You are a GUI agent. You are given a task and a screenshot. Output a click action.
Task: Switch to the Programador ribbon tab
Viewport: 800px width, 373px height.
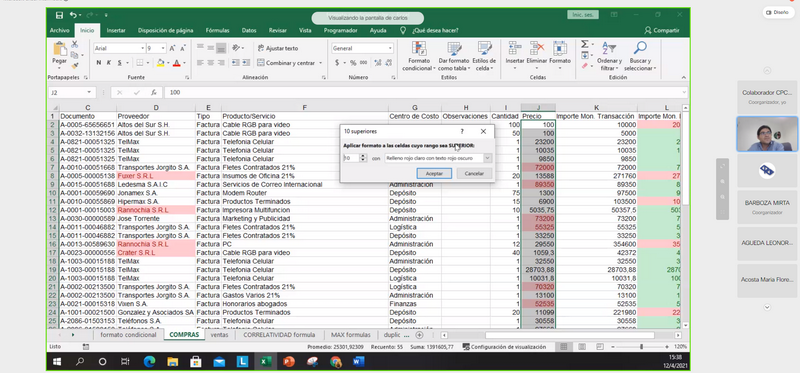(x=340, y=31)
